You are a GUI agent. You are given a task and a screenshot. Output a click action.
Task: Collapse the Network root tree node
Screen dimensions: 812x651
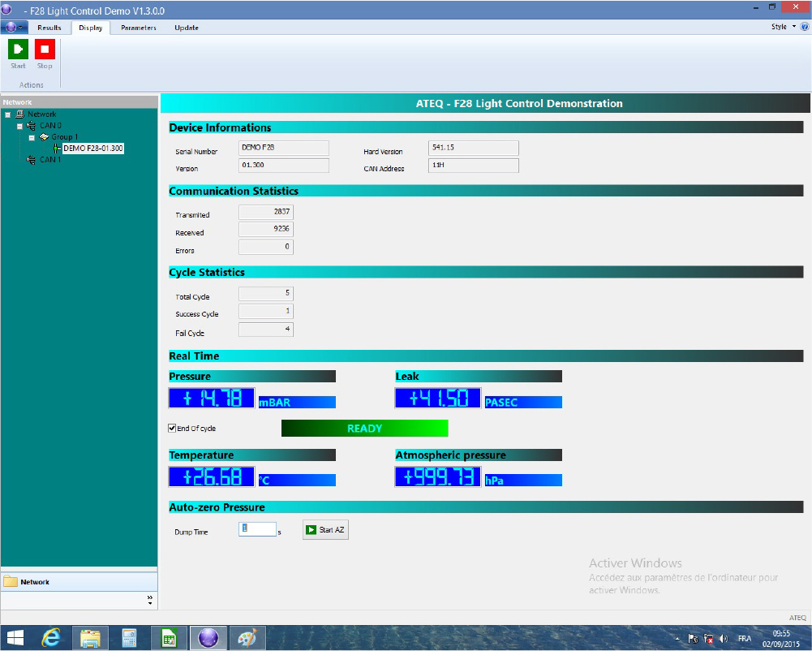pos(7,114)
